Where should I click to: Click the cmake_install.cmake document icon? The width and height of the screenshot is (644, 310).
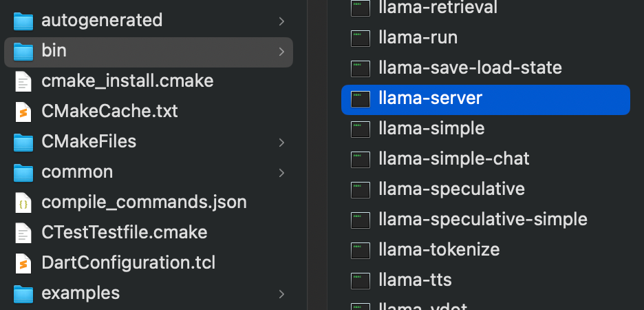coord(23,81)
